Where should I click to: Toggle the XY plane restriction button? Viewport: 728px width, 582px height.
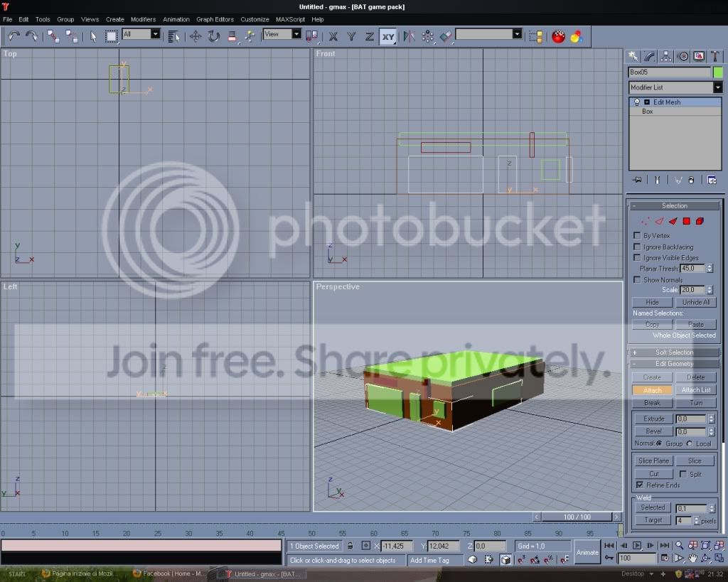click(x=388, y=36)
